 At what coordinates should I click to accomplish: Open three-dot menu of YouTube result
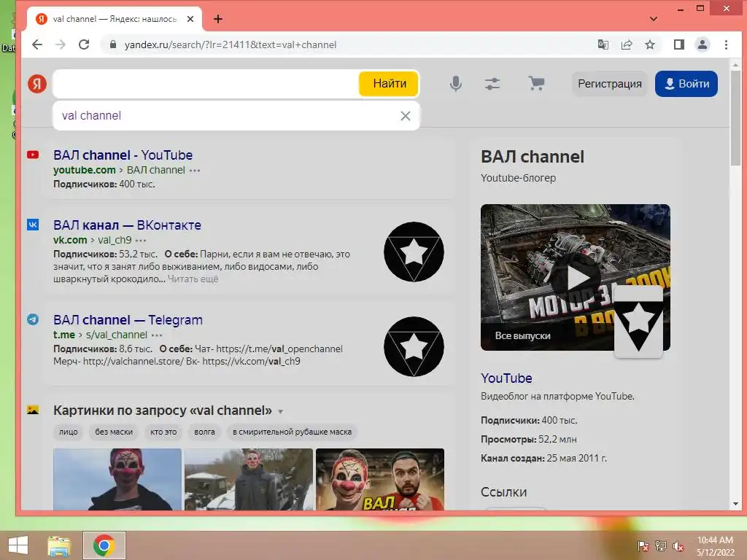pos(195,171)
